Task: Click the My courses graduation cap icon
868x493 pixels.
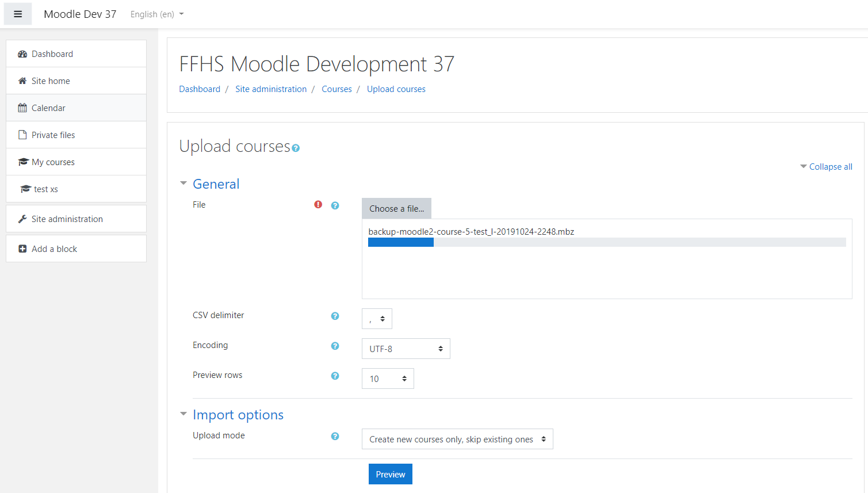Action: pos(23,162)
